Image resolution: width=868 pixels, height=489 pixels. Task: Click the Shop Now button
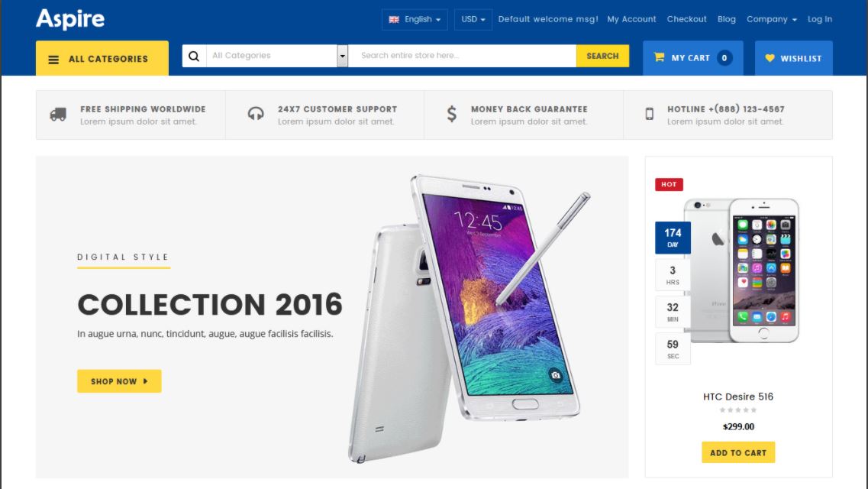119,381
